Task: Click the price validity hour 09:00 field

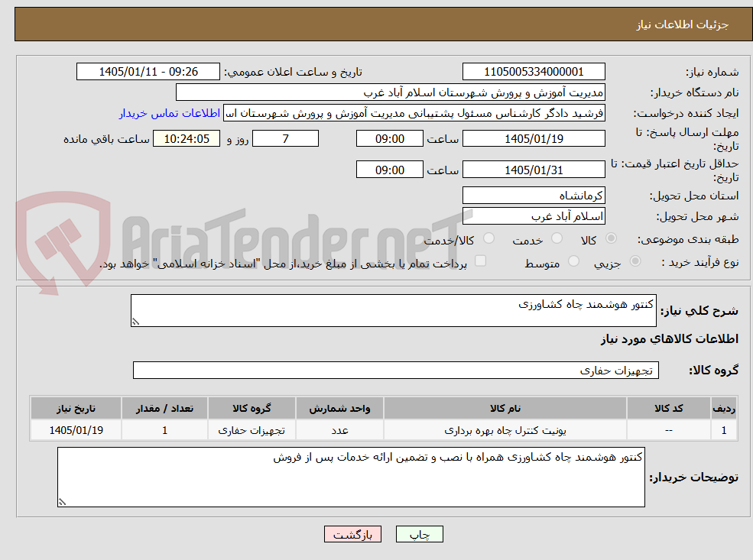Action: (389, 170)
